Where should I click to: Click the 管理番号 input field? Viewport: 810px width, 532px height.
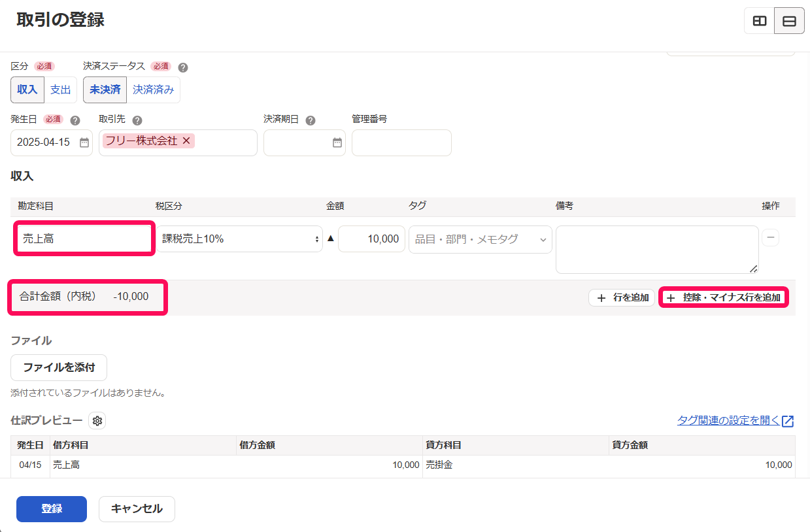(x=401, y=142)
